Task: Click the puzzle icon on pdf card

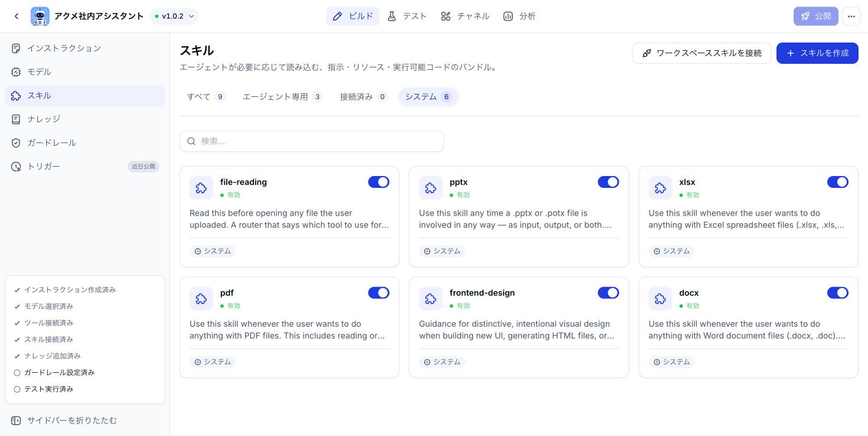Action: click(201, 299)
